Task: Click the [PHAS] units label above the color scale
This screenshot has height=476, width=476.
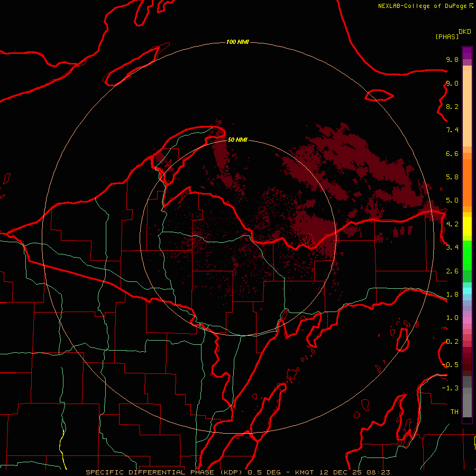Action: pos(447,36)
